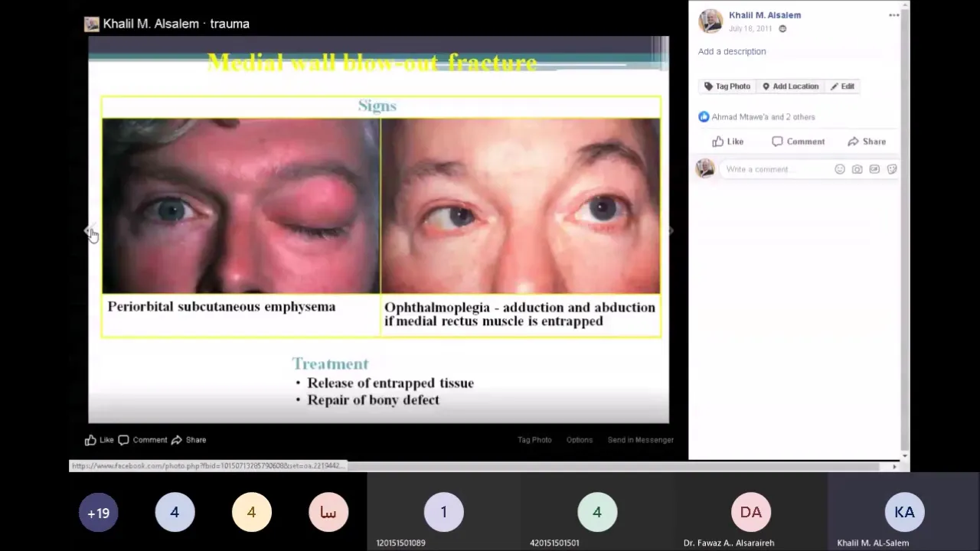Open Options under the photo
The height and width of the screenshot is (551, 980).
[580, 440]
